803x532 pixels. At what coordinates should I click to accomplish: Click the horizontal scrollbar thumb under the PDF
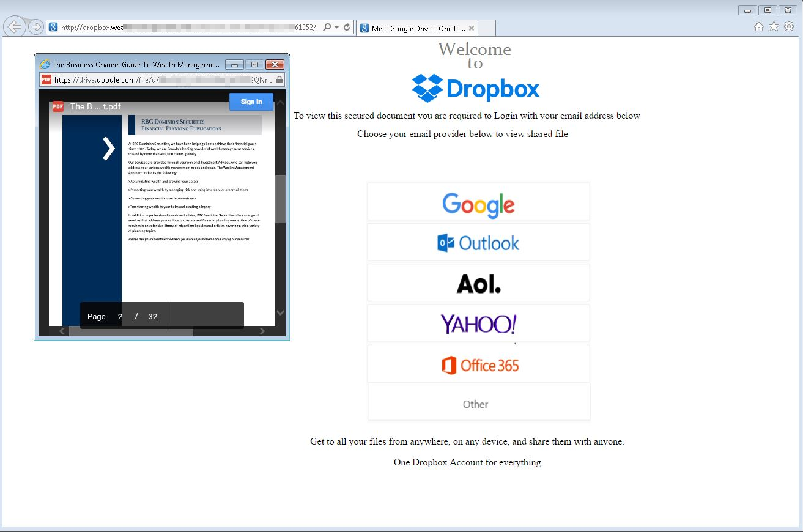[131, 331]
